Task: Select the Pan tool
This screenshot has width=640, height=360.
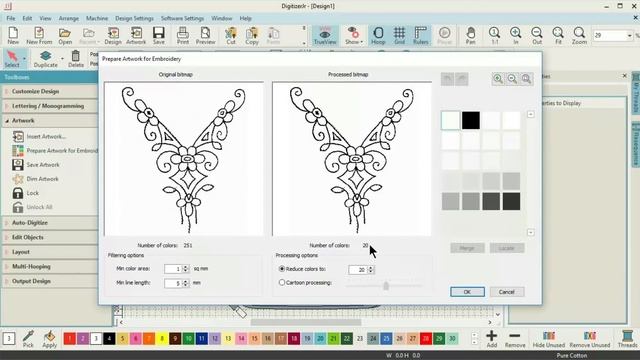Action: 471,35
